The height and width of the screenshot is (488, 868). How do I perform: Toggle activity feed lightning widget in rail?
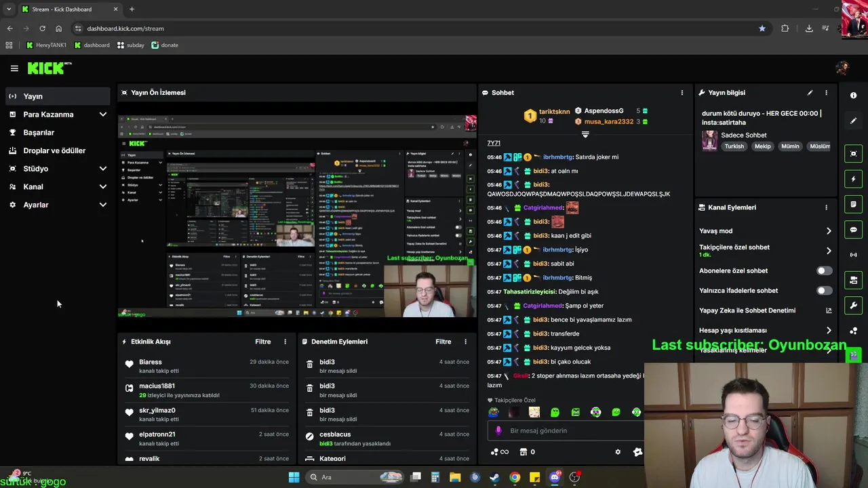click(x=853, y=179)
